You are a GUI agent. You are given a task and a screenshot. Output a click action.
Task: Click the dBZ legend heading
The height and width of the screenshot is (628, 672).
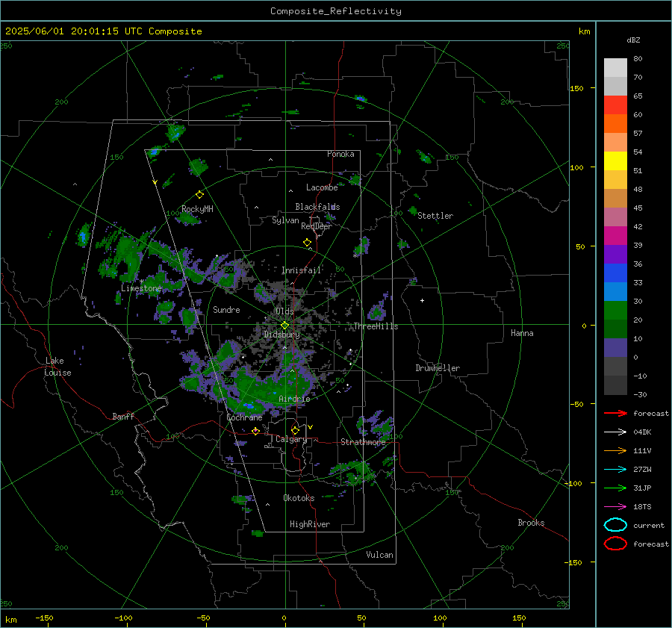click(633, 40)
